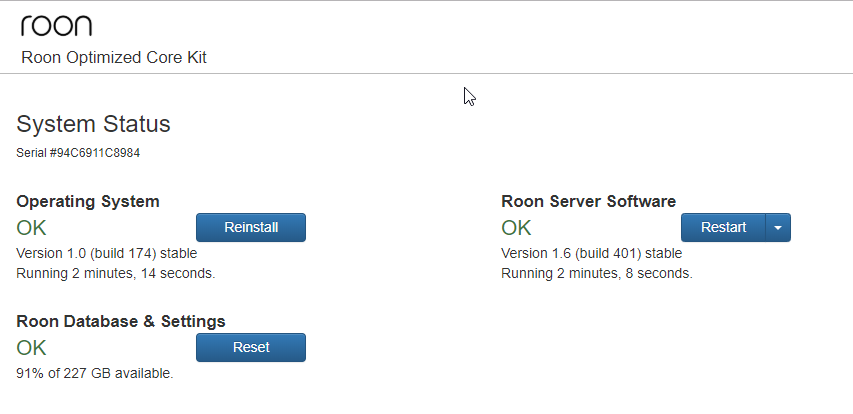Click the Roon Database & Settings heading
Image resolution: width=853 pixels, height=414 pixels.
pyautogui.click(x=121, y=322)
